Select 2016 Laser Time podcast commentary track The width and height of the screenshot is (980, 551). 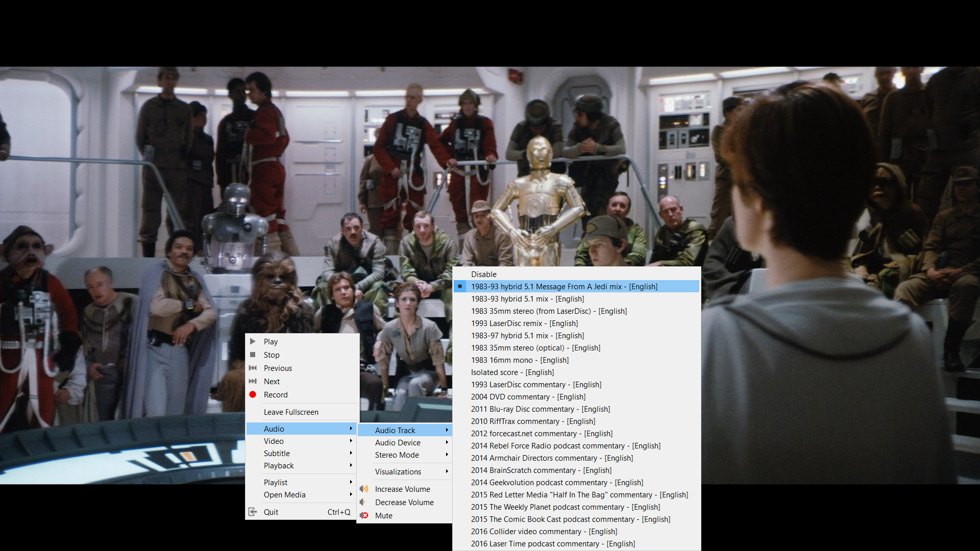pos(576,543)
